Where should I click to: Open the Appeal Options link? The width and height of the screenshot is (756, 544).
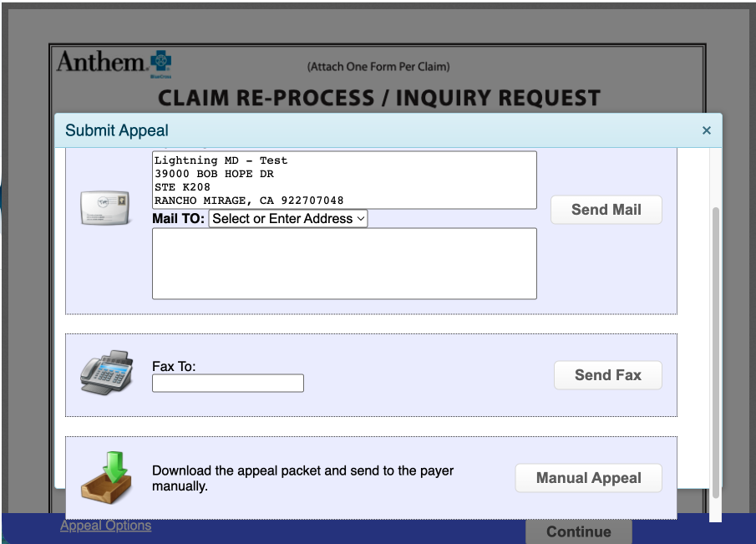click(x=105, y=525)
